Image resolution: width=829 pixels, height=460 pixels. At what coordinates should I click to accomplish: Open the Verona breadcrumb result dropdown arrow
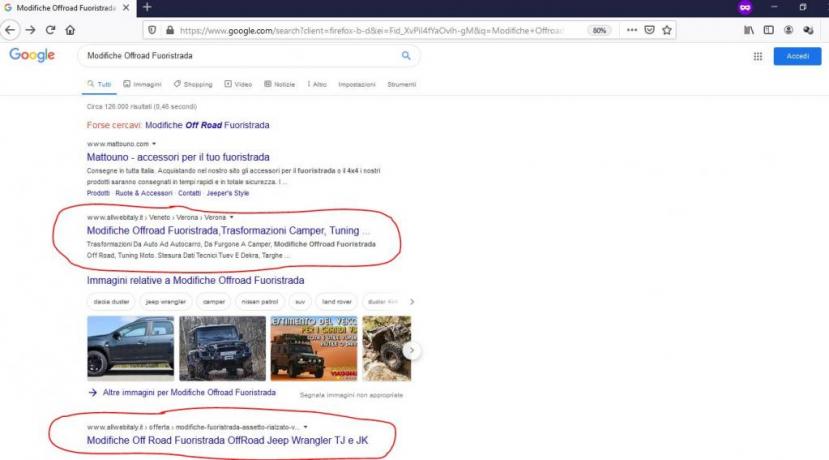[232, 217]
